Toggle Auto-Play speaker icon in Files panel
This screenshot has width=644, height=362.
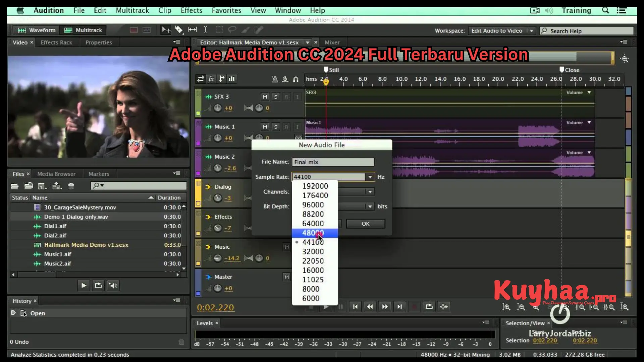[113, 286]
